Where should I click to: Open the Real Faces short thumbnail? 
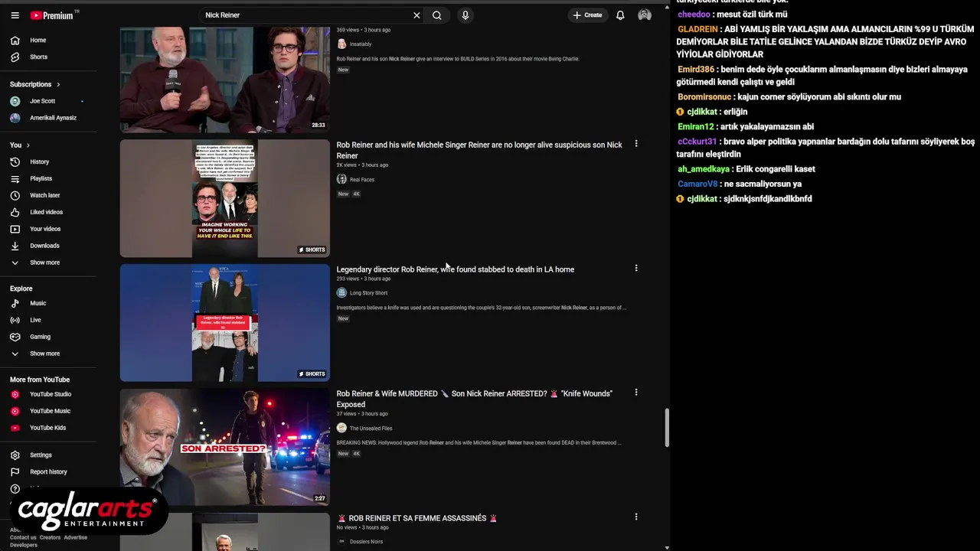click(x=224, y=198)
